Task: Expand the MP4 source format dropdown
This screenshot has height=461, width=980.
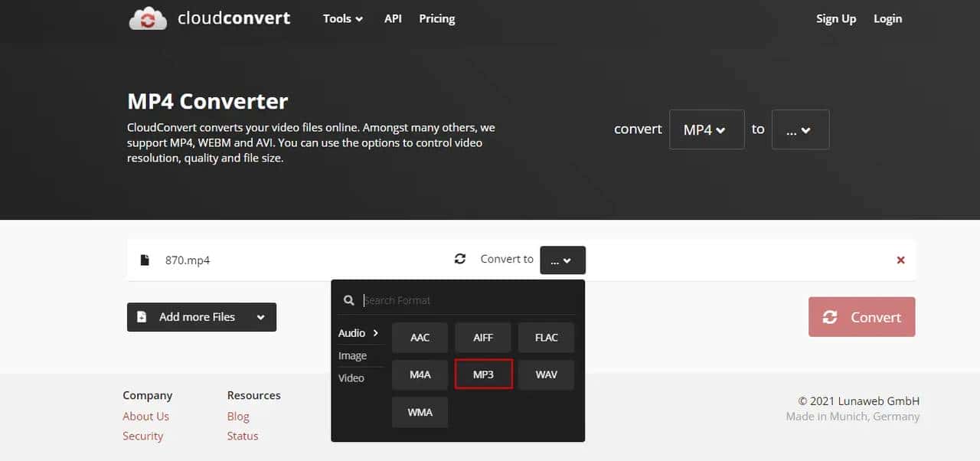Action: point(706,129)
